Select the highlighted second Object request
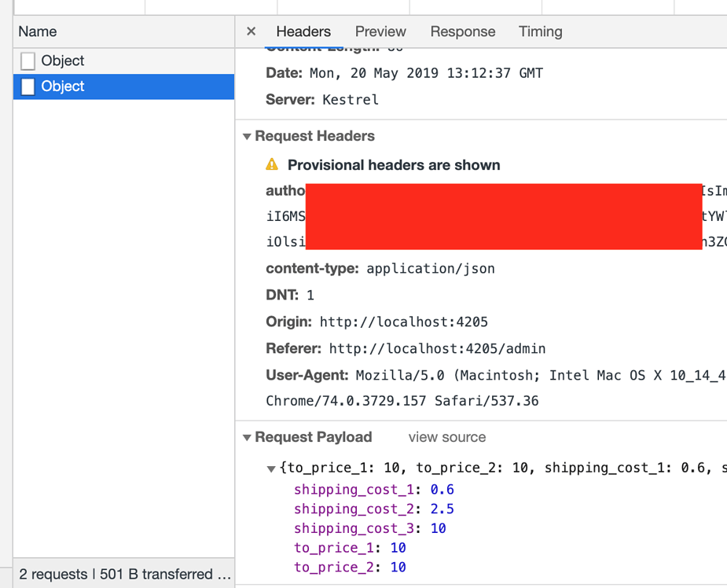 tap(63, 86)
